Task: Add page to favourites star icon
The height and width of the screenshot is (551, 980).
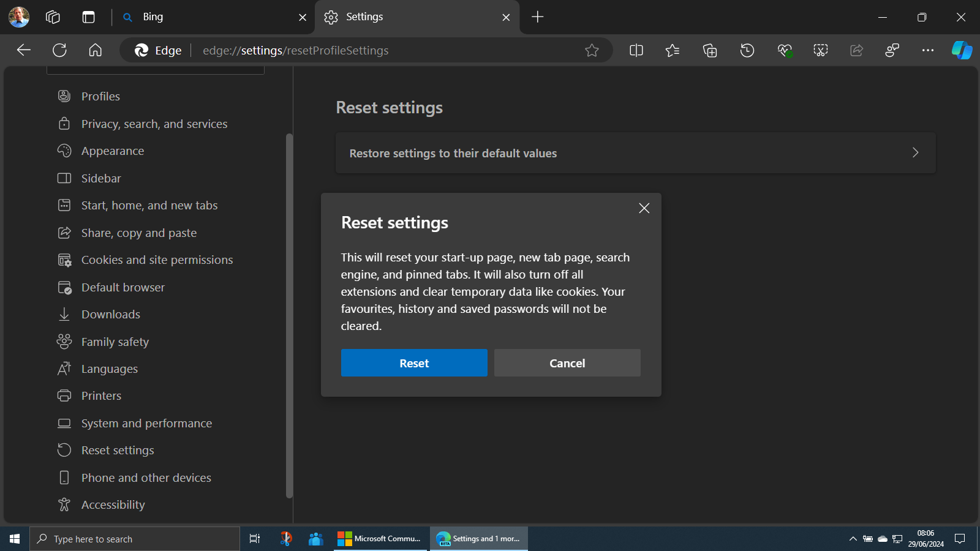Action: pos(592,50)
